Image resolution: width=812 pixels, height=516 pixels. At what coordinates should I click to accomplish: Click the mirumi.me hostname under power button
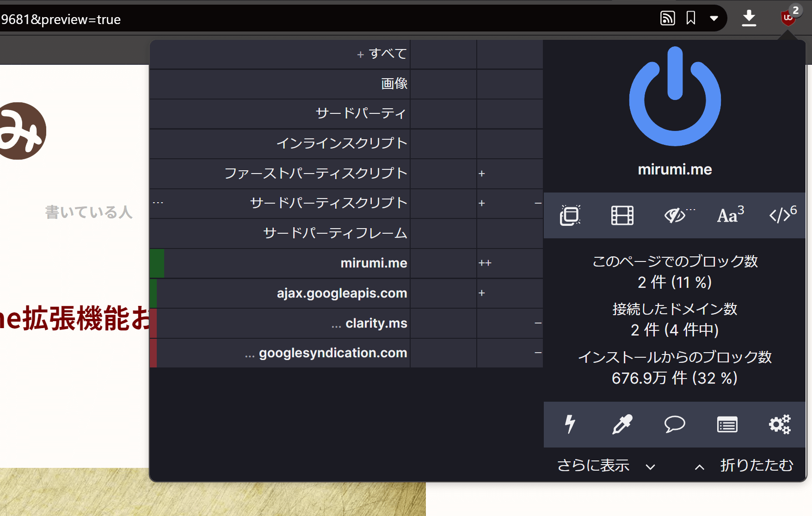pos(675,169)
